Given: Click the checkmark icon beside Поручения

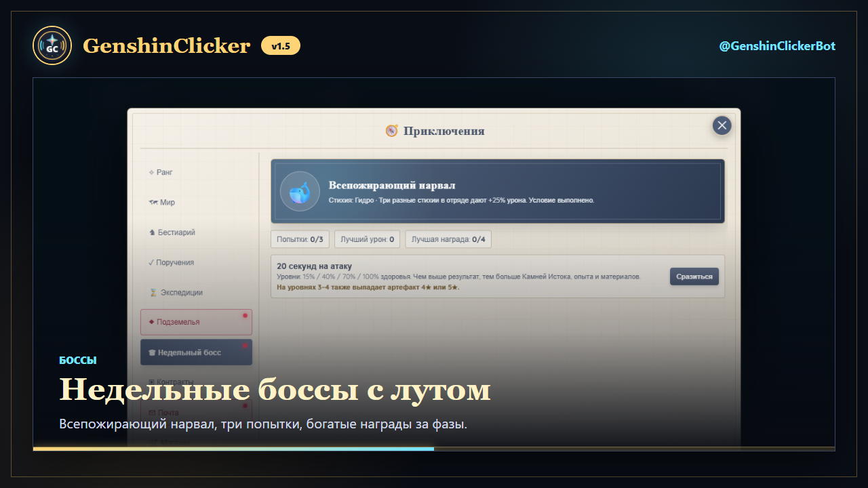Looking at the screenshot, I should tap(151, 262).
